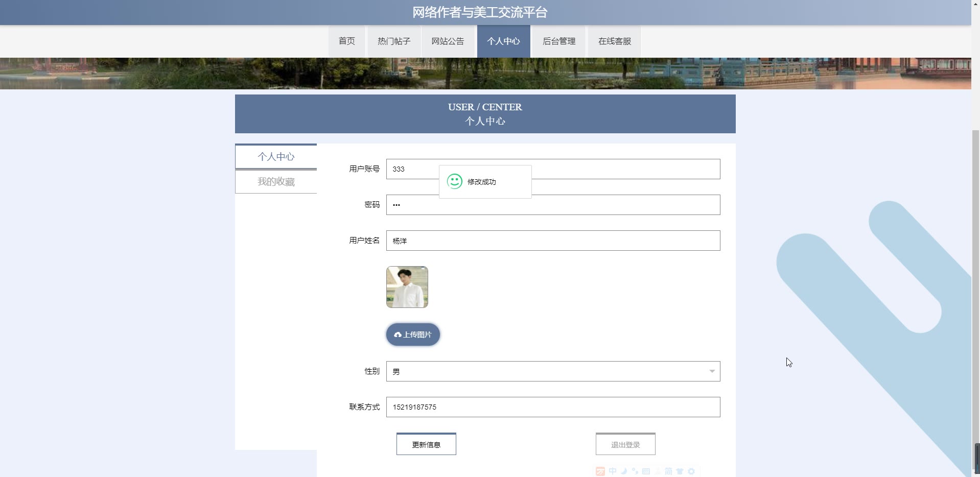Click the 性别 field label

372,371
